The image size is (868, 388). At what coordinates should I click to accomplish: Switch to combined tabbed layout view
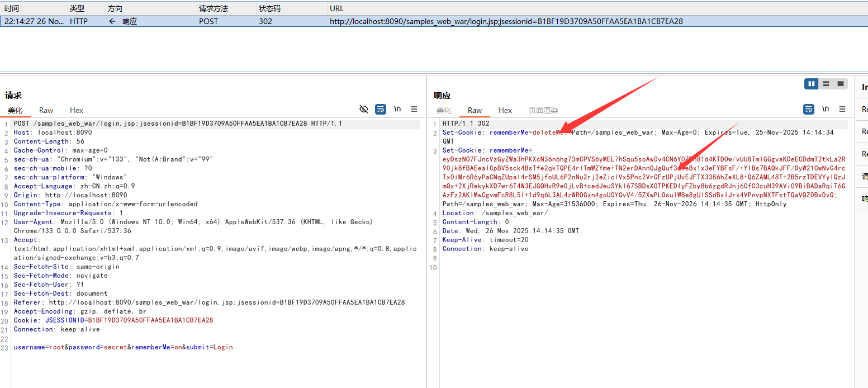coord(840,84)
